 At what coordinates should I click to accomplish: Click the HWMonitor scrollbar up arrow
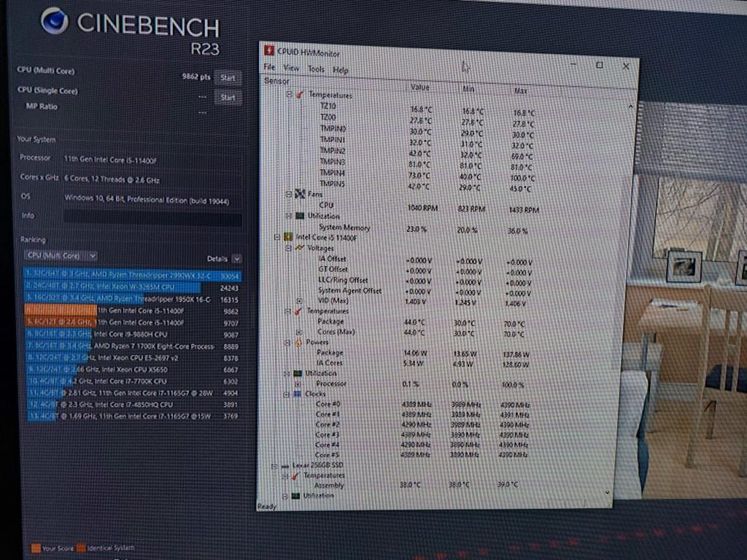pyautogui.click(x=630, y=106)
